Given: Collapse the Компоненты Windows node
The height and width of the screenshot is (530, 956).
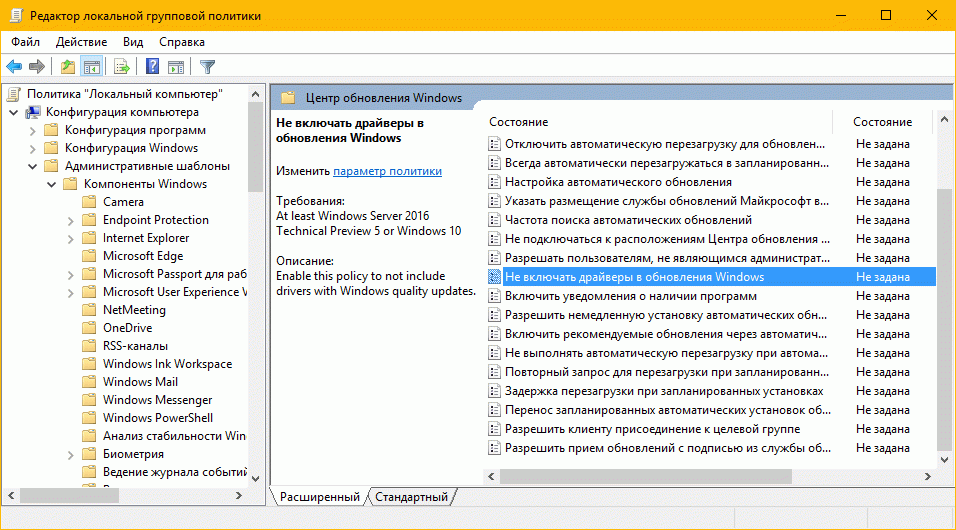Looking at the screenshot, I should pos(50,184).
